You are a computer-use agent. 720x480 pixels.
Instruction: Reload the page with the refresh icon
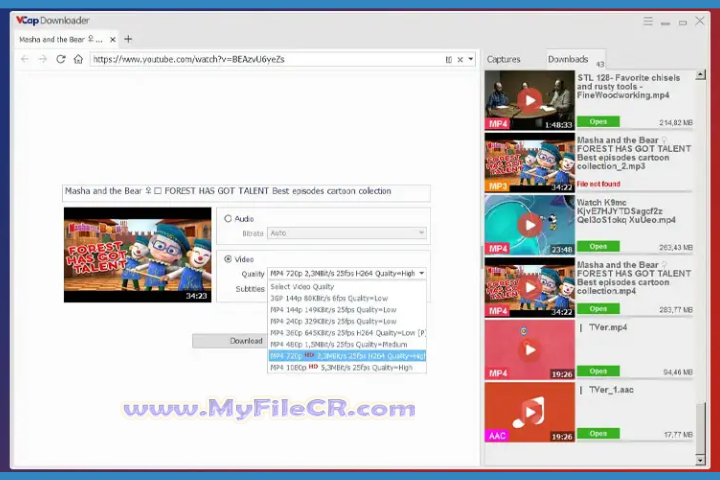61,59
